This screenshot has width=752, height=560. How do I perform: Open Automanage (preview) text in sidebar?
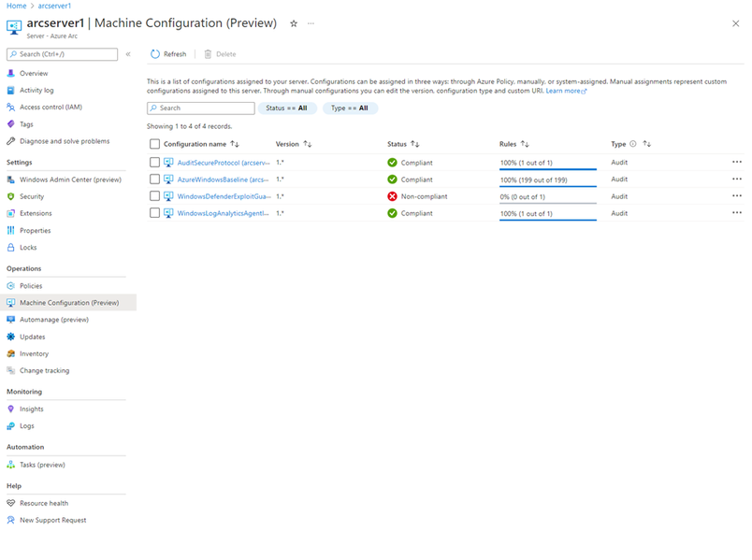54,320
